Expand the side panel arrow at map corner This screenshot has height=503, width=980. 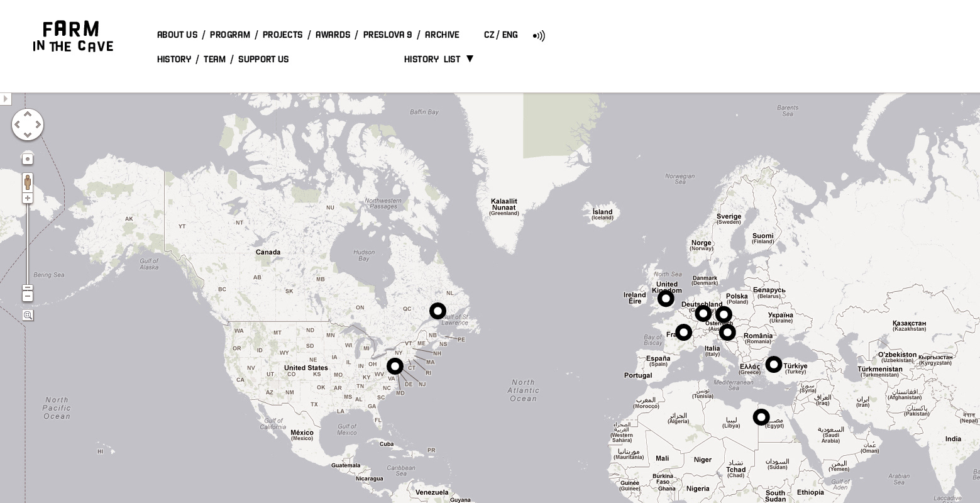(6, 99)
